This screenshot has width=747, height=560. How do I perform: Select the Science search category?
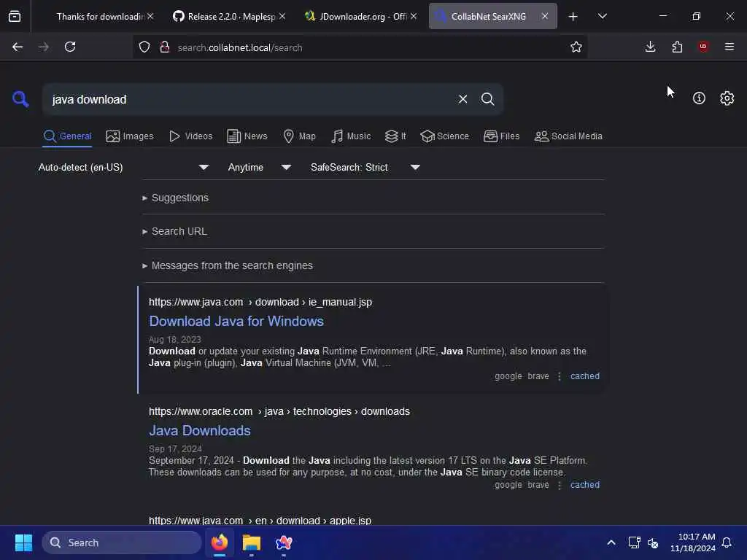(444, 136)
